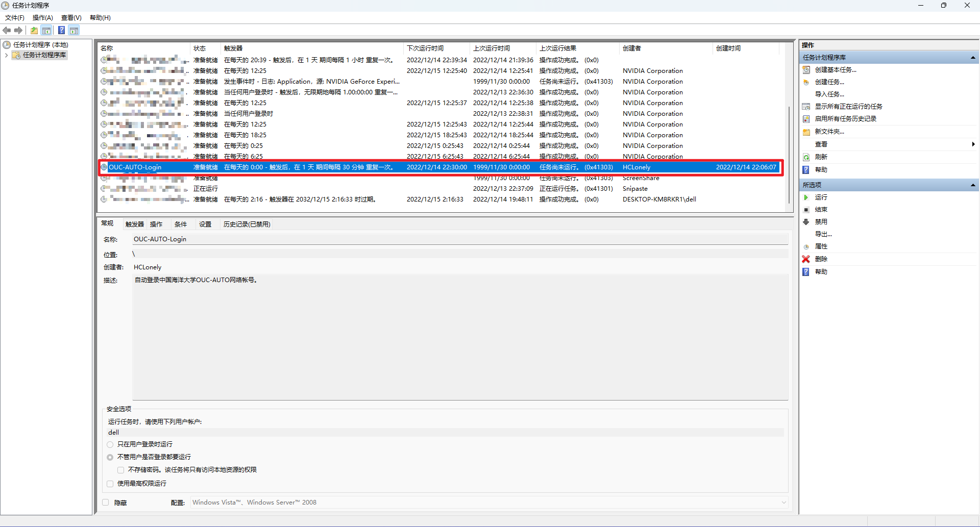Screen dimensions: 980x527
Task: Click the 属性 clock icon
Action: pos(806,246)
